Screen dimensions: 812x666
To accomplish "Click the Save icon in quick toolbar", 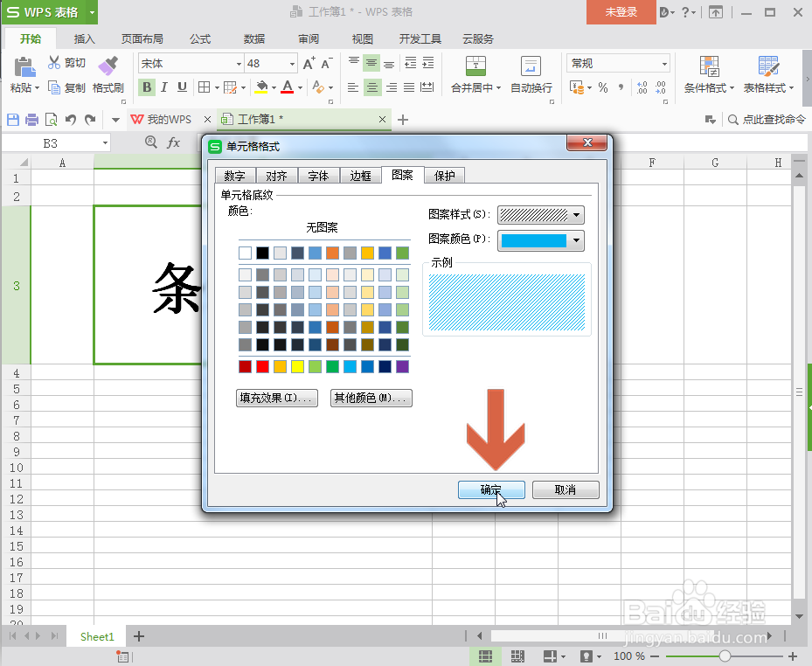I will click(13, 120).
